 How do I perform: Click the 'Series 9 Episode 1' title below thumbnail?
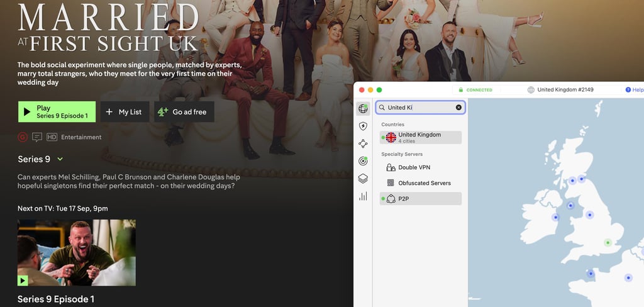coord(56,299)
